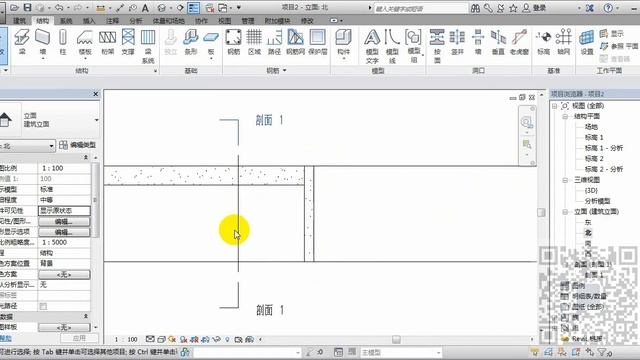Open the 修改 ribbon tab

tap(307, 20)
